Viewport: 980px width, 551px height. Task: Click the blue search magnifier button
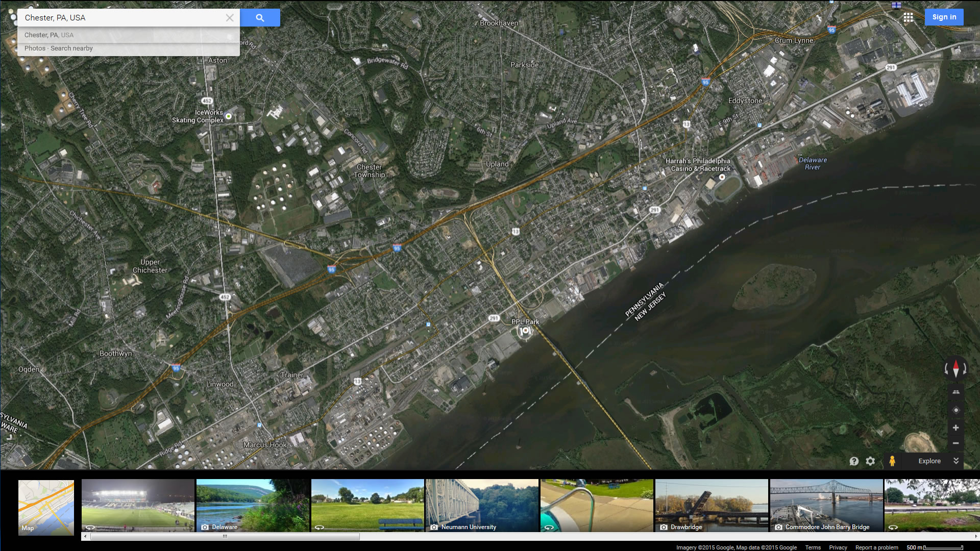coord(260,18)
